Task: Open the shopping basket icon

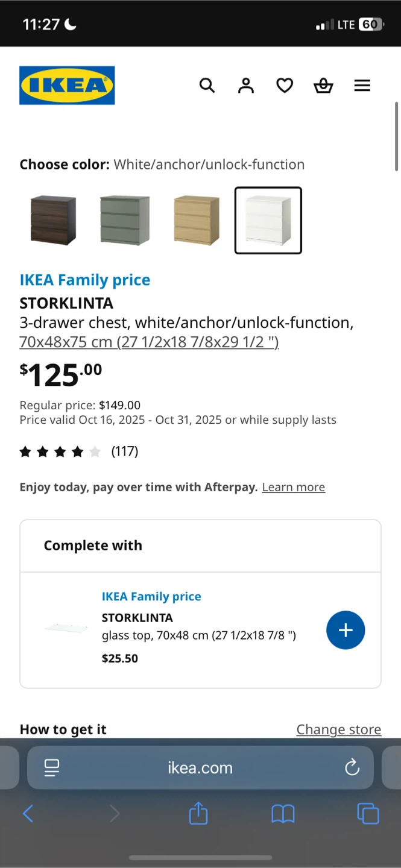Action: coord(323,86)
